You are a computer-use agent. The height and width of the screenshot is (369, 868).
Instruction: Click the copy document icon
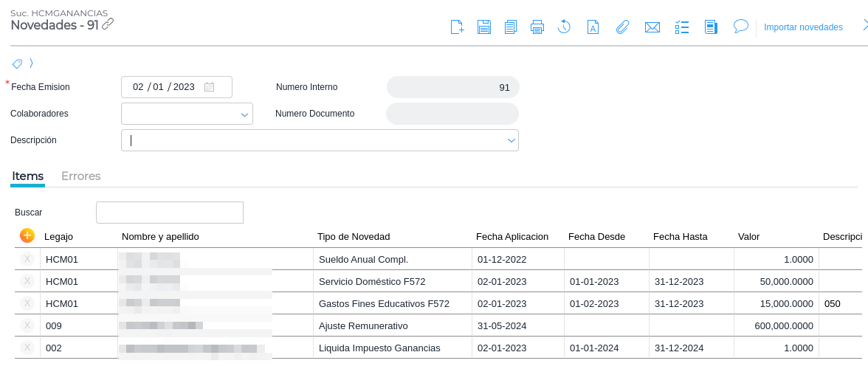click(511, 27)
